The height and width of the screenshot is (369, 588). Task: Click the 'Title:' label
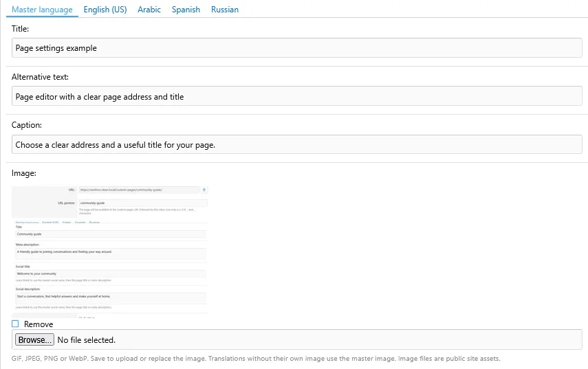coord(20,29)
